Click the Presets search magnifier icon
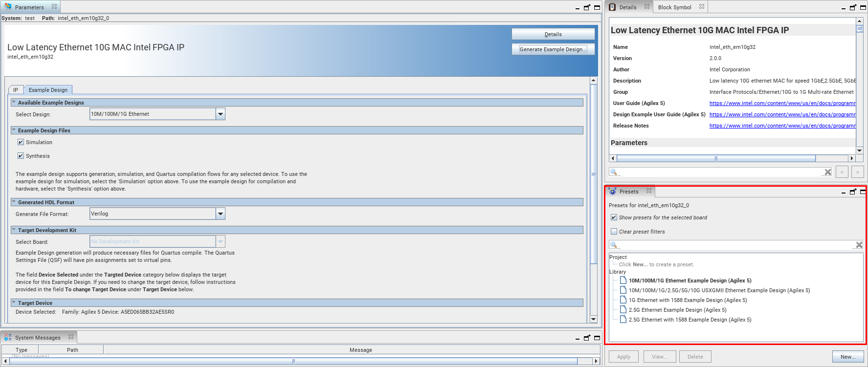868x367 pixels. 614,245
